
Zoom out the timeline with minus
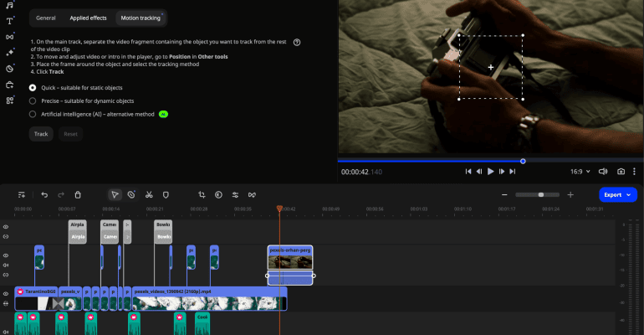[504, 195]
